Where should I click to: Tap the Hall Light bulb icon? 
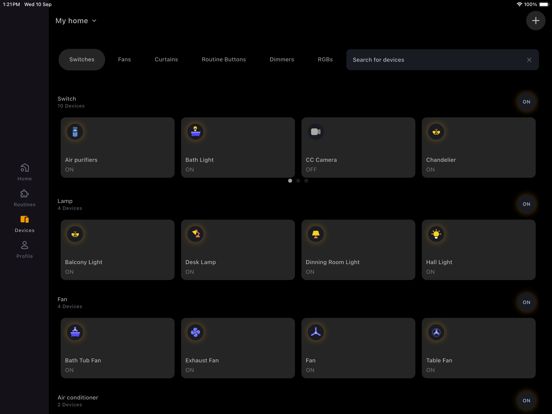click(436, 234)
